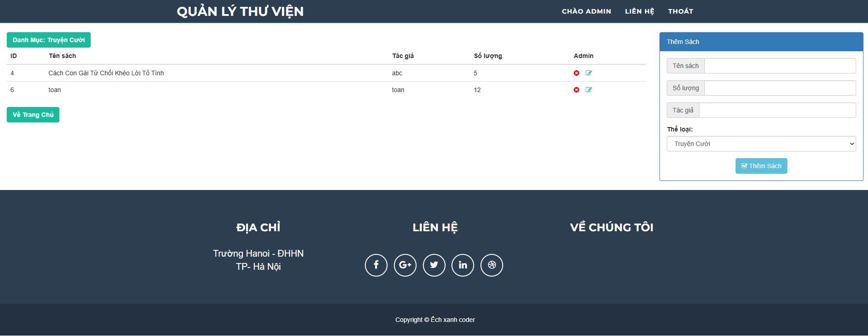Open the Google Plus social icon
Screen dimensions: 868x336
405,265
